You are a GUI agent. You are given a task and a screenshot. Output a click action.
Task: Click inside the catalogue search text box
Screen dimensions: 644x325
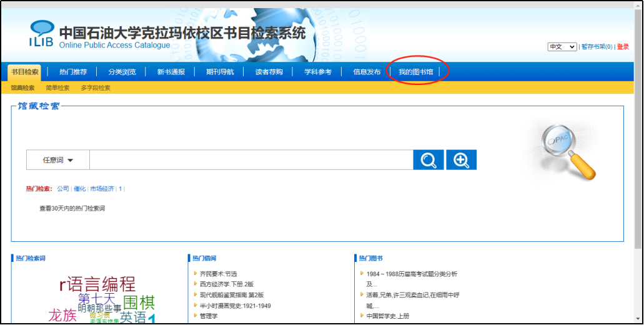(x=250, y=160)
